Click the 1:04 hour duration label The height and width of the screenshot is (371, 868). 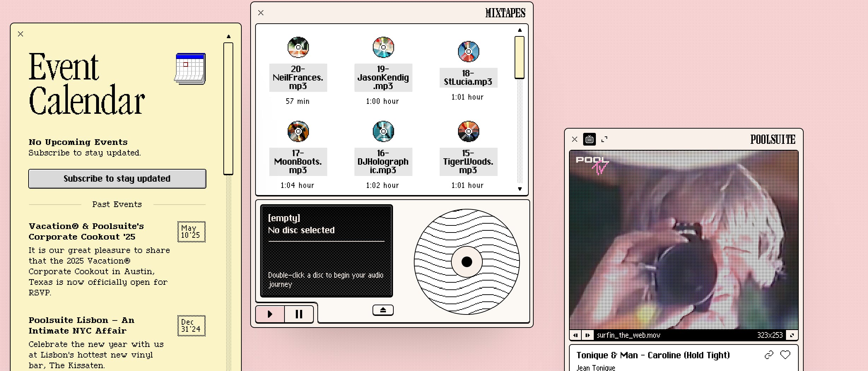[x=297, y=185]
